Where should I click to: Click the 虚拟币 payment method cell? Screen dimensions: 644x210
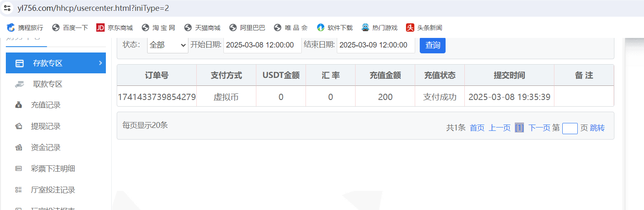[226, 97]
